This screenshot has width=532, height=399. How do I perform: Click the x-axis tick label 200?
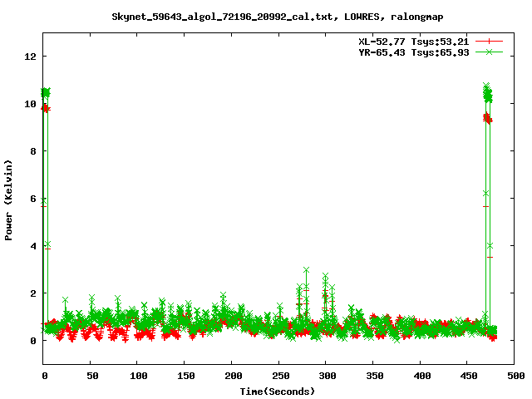[233, 376]
